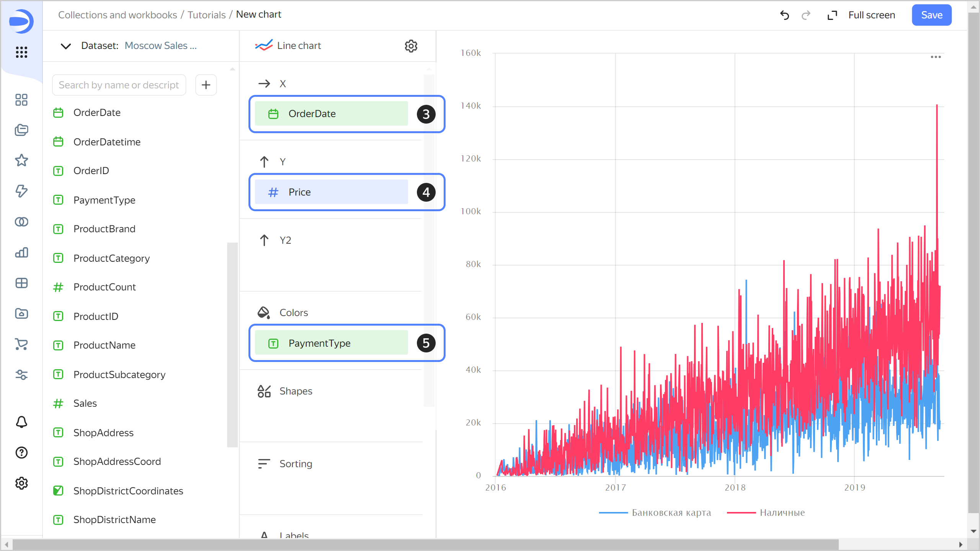Toggle Банковская карта legend series
The image size is (980, 551).
point(671,512)
